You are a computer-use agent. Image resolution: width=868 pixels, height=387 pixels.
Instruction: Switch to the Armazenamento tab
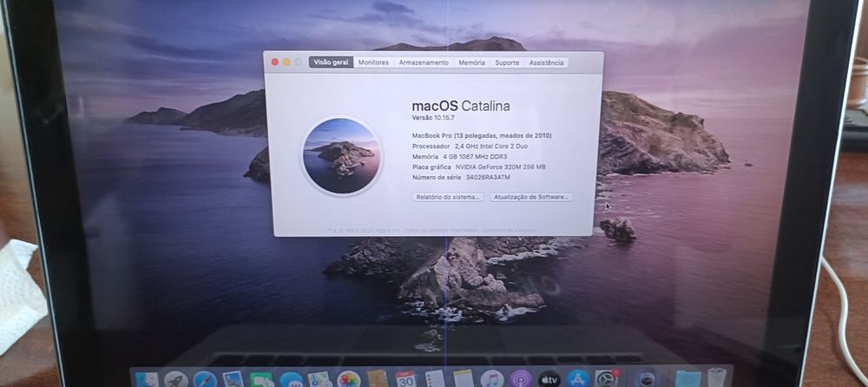tap(424, 62)
